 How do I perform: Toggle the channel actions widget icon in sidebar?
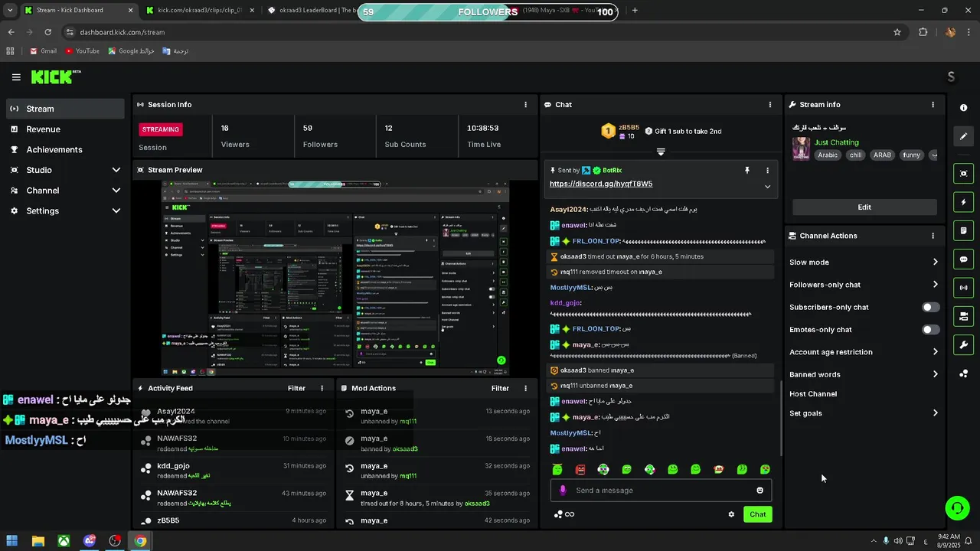pyautogui.click(x=964, y=316)
